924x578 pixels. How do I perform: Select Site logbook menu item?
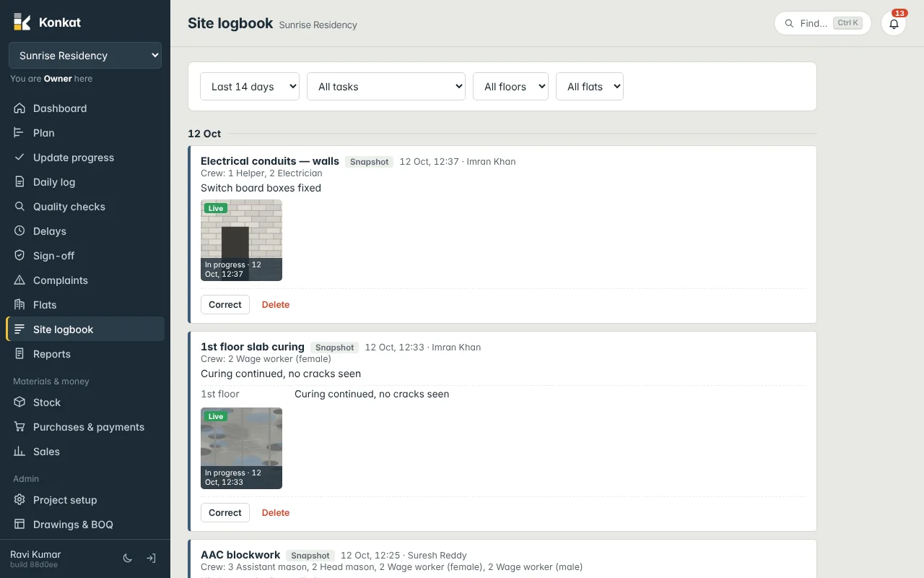85,329
